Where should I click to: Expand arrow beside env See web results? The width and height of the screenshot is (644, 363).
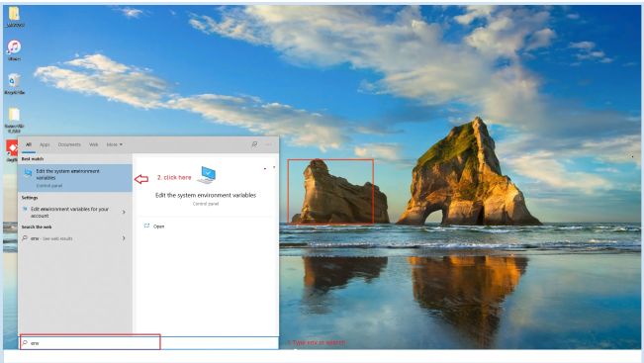124,238
